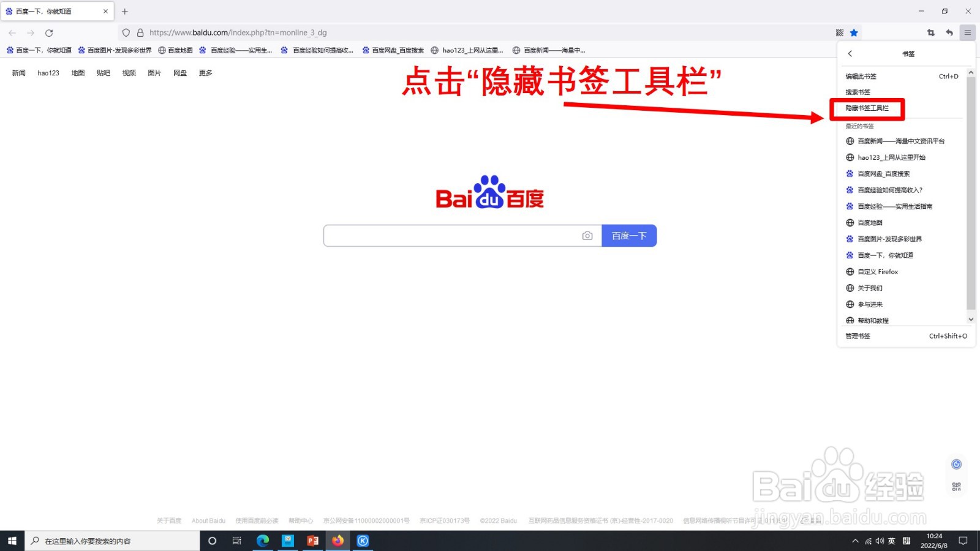The image size is (980, 551).
Task: Open Task View on taskbar
Action: coord(237,541)
